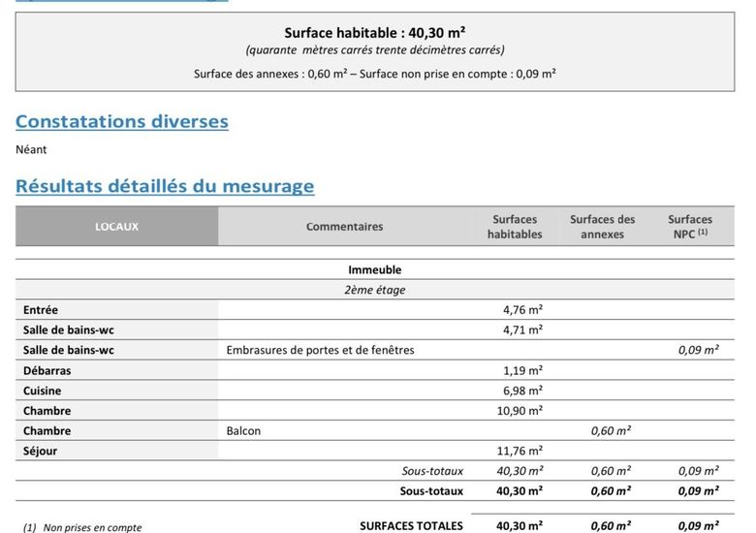Screen dimensions: 756x533
Task: Select the 'Surface habitable : 40,30 m²' title
Action: point(375,33)
